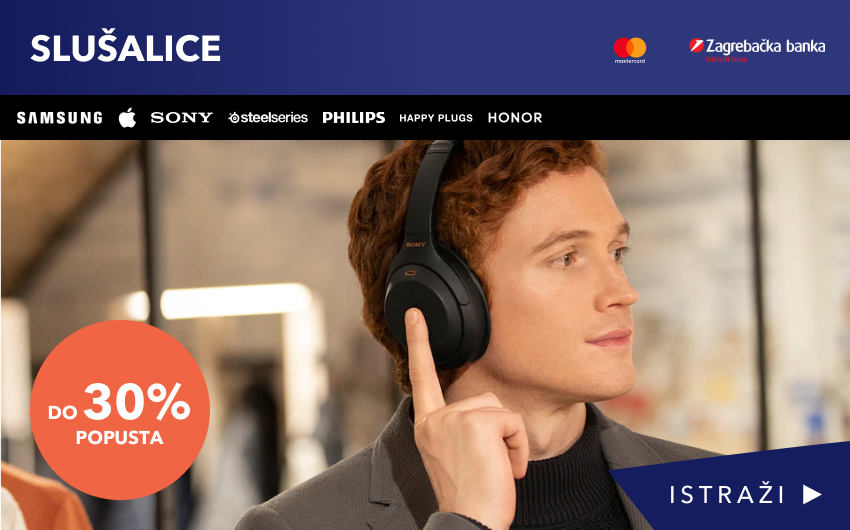
Task: Click the Philips brand logo
Action: point(353,118)
